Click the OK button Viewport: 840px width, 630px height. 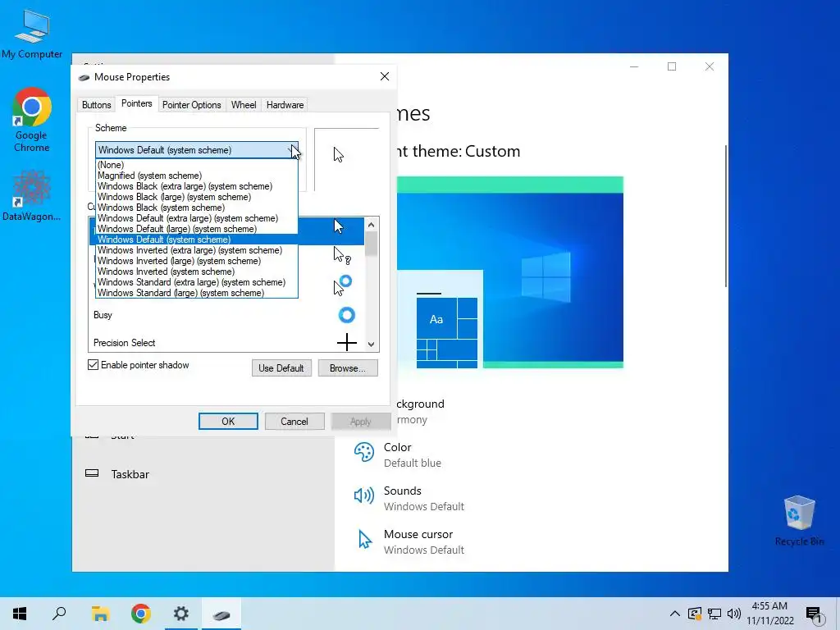228,421
